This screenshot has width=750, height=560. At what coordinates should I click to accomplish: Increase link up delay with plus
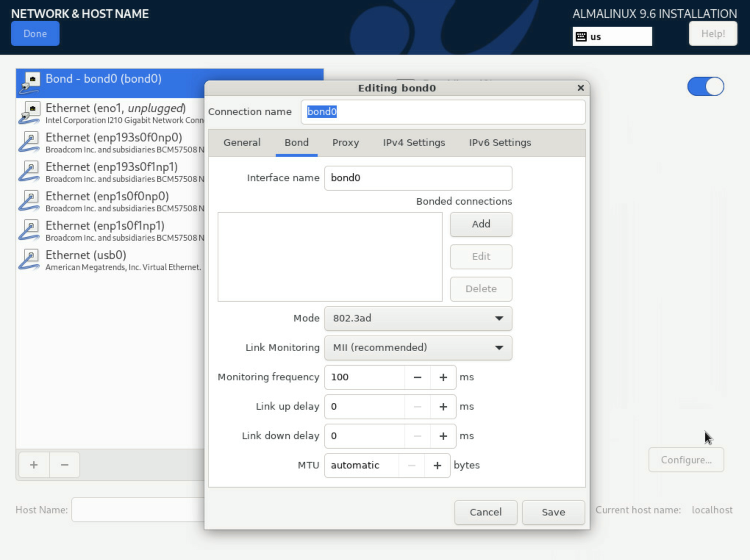point(443,407)
